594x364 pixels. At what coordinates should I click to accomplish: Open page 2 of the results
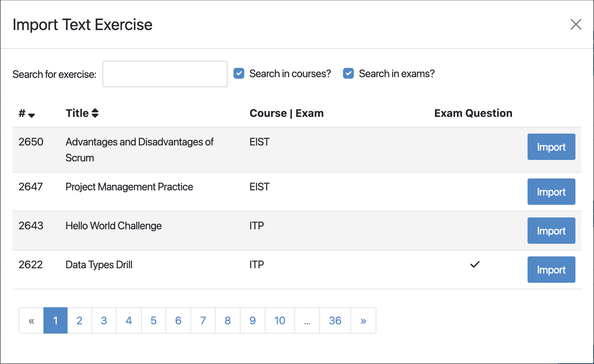point(79,320)
